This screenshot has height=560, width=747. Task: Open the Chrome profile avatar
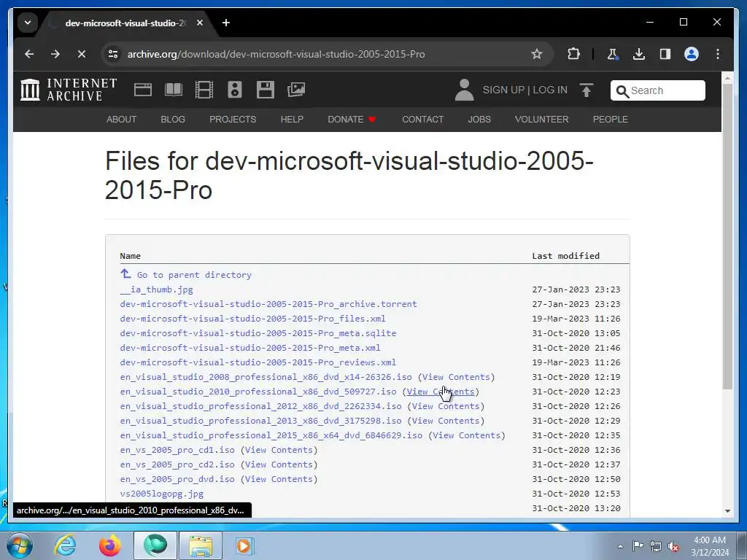(x=692, y=54)
